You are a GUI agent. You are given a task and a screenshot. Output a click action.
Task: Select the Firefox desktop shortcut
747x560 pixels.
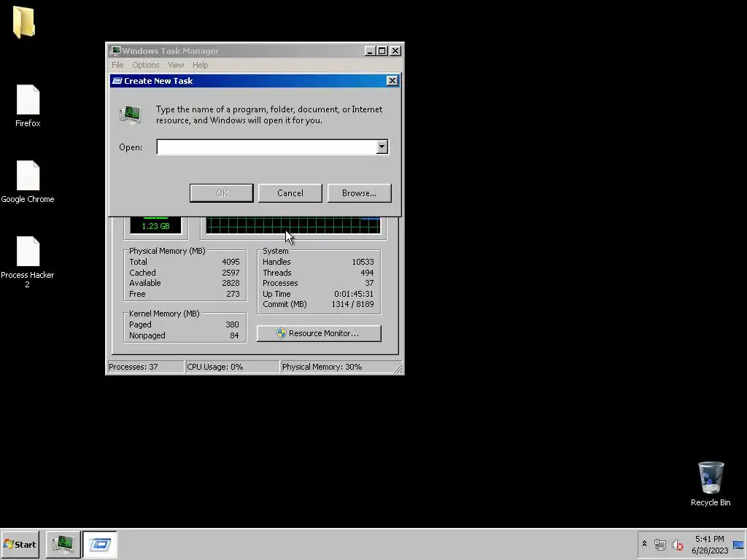pyautogui.click(x=28, y=106)
